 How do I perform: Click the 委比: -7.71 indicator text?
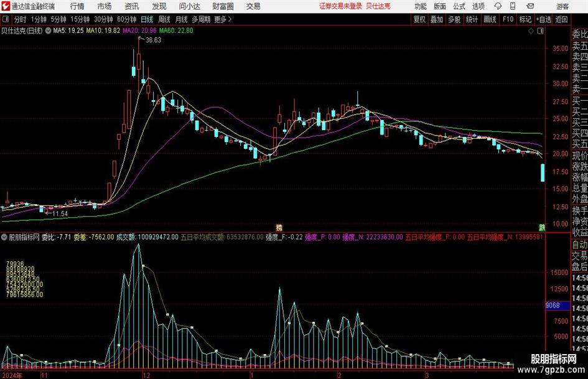(x=56, y=237)
